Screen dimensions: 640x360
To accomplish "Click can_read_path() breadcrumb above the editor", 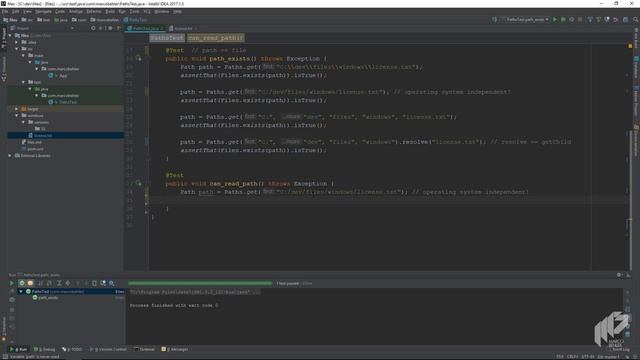I will coord(216,38).
